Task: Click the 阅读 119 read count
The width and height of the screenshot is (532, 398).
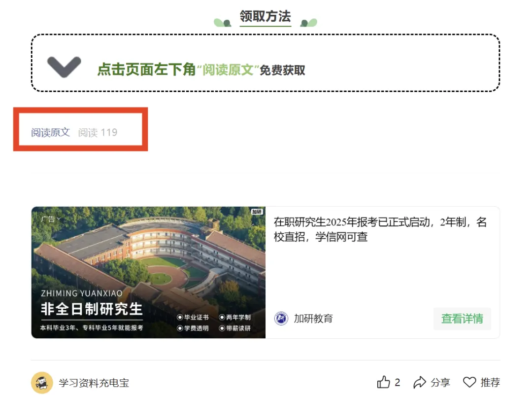Action: 98,132
